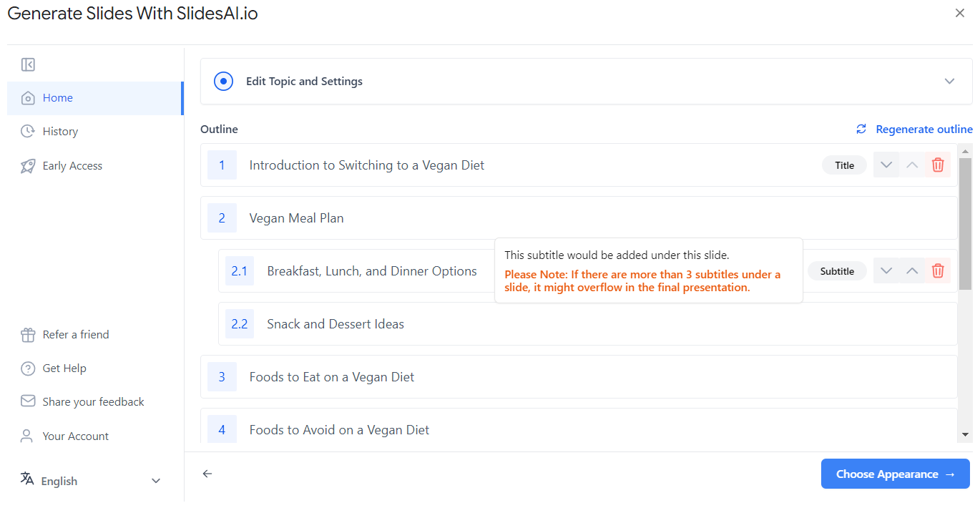Select the Edit Topic and Settings radio
Screen dimensions: 980x508
(224, 82)
